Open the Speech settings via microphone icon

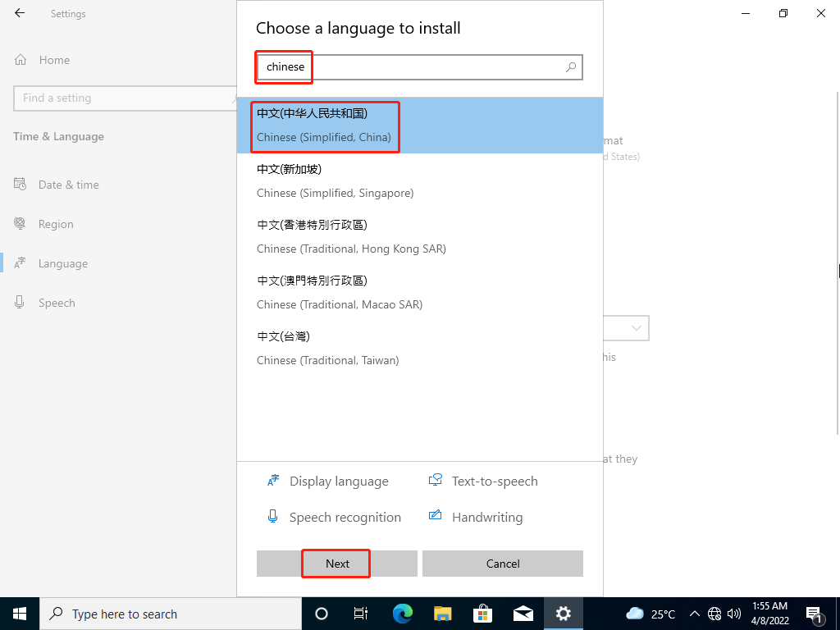[19, 302]
